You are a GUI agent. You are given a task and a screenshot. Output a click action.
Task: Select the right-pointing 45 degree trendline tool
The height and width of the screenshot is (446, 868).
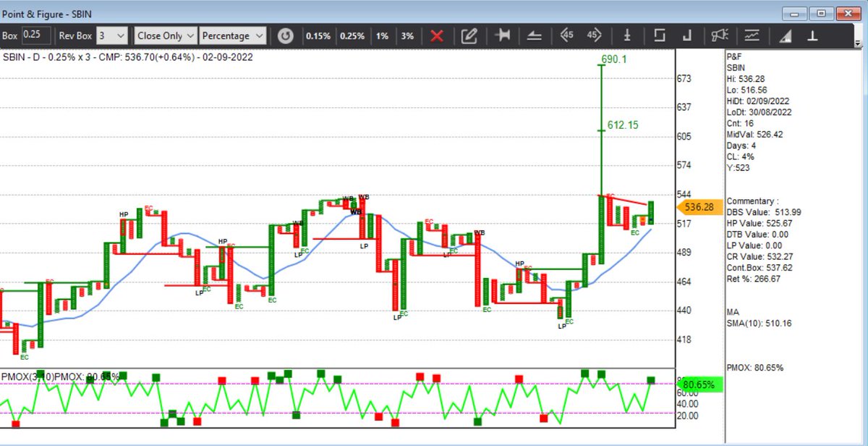click(595, 35)
